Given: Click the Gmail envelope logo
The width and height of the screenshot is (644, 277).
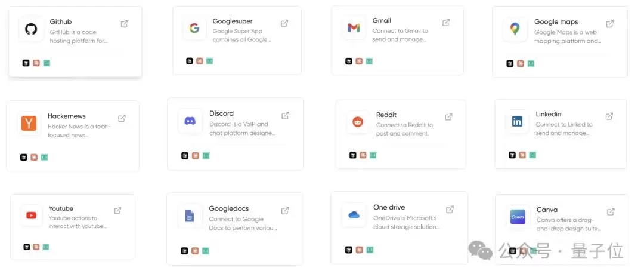Looking at the screenshot, I should pos(354,28).
